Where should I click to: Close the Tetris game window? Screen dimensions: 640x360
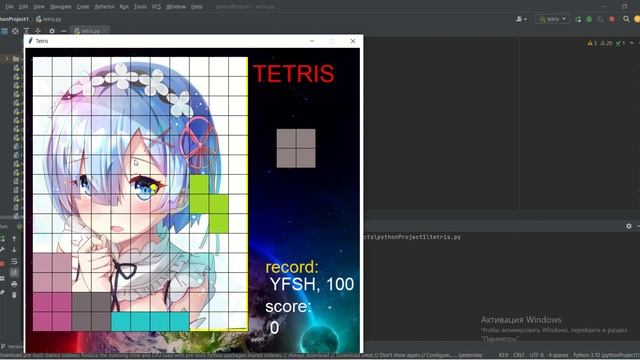coord(353,41)
